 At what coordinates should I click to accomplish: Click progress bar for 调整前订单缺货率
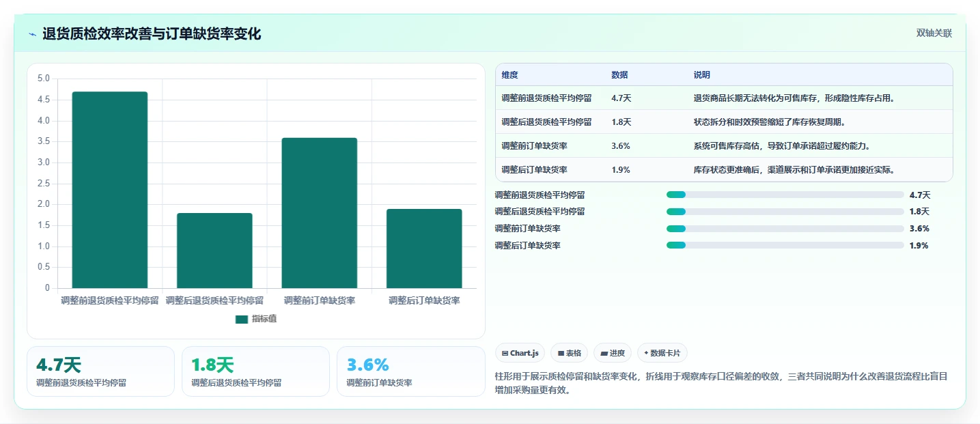785,229
